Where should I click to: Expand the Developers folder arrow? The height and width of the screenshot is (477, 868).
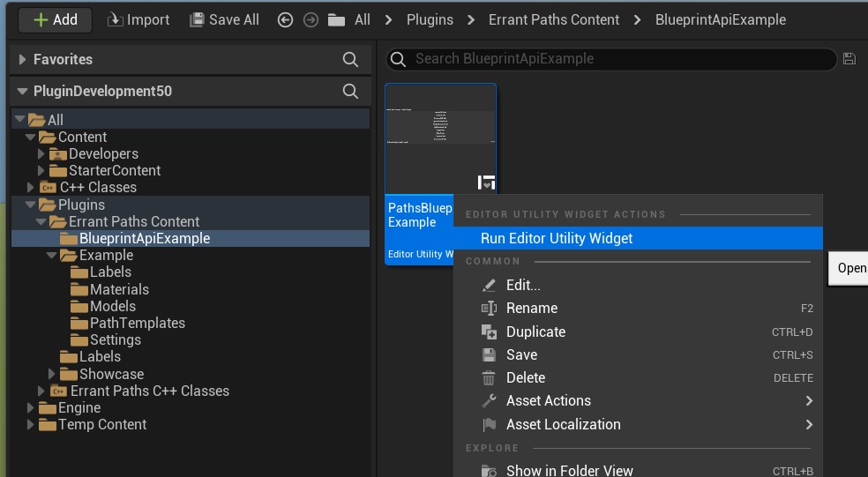41,154
